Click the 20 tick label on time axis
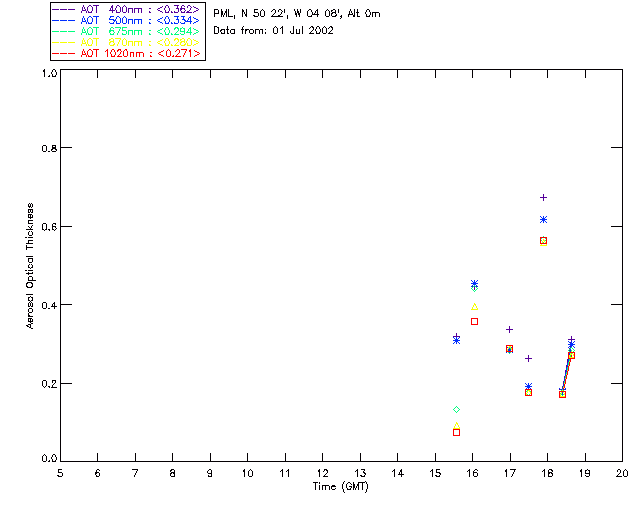 coord(621,472)
